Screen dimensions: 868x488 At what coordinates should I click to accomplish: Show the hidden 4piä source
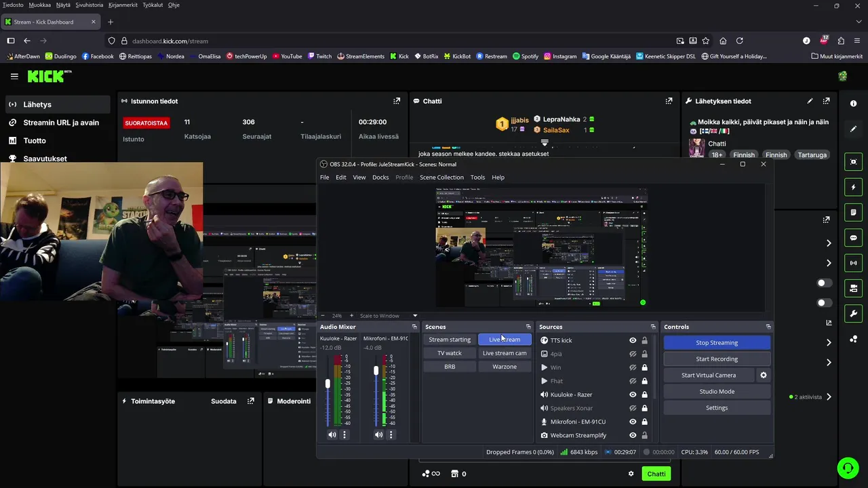[x=633, y=354]
